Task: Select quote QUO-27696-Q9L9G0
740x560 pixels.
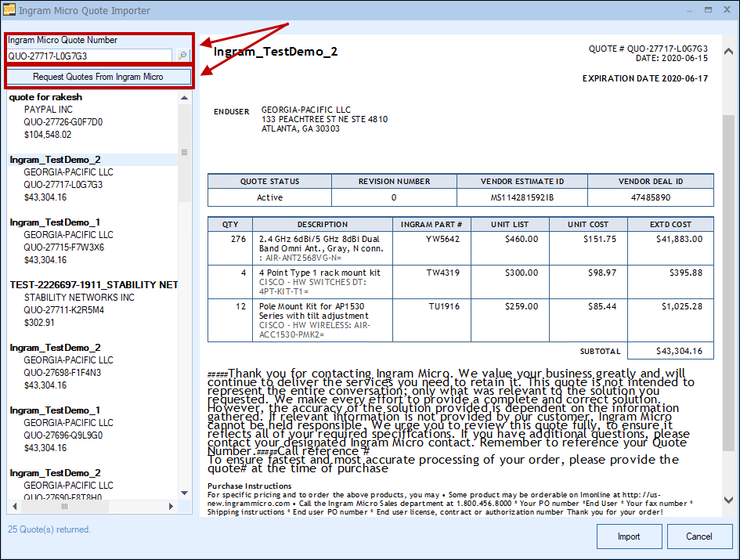Action: [x=63, y=435]
